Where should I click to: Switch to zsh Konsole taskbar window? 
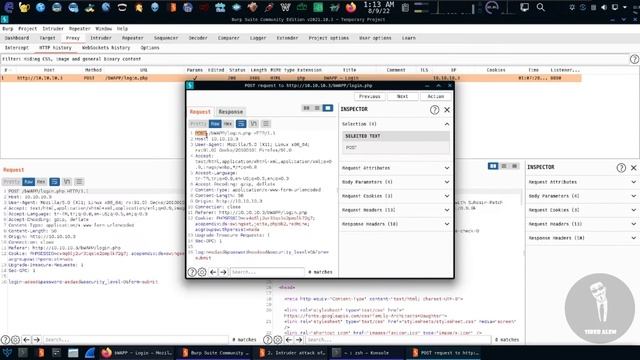click(x=366, y=353)
